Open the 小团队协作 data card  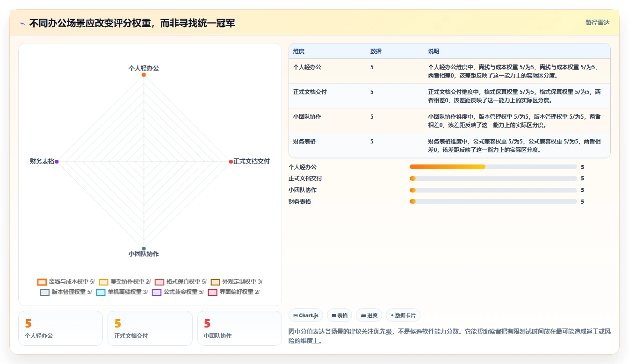click(x=239, y=328)
